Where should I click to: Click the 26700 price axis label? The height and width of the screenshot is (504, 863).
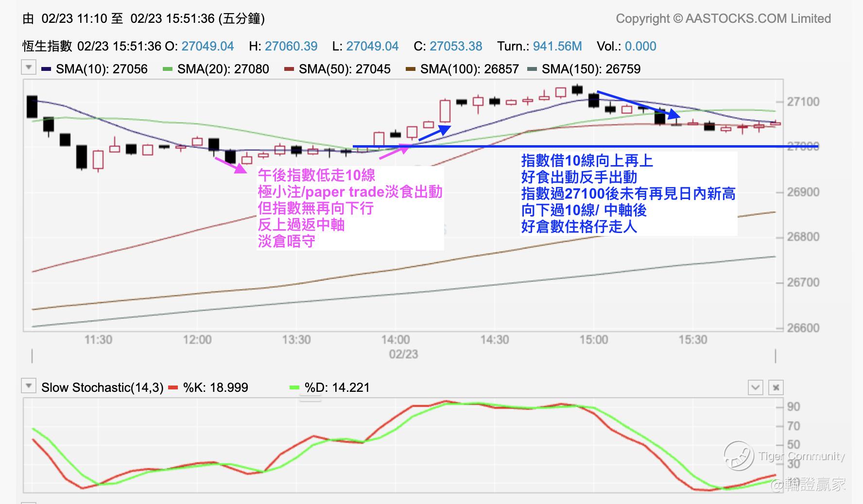coord(803,282)
